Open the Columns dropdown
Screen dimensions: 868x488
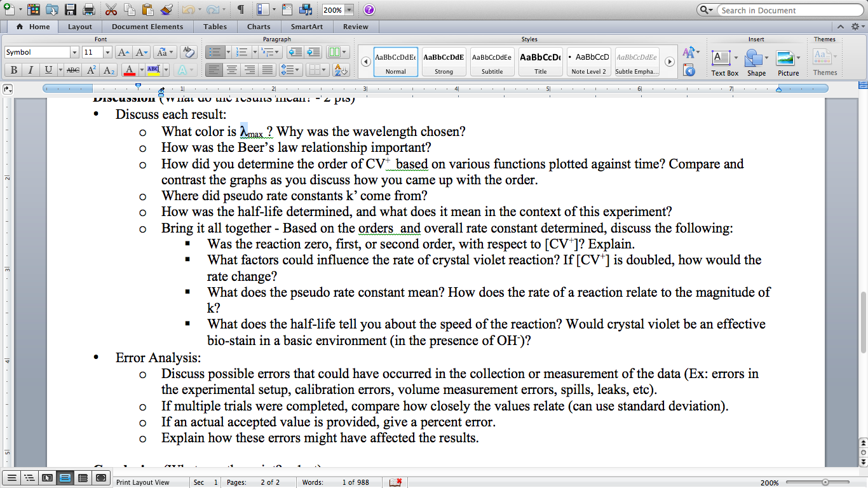337,52
